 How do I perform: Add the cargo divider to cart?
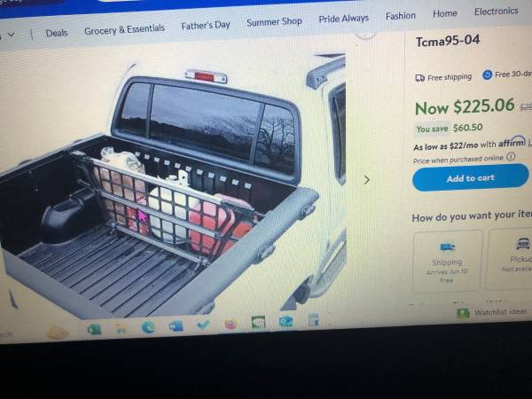coord(471,178)
